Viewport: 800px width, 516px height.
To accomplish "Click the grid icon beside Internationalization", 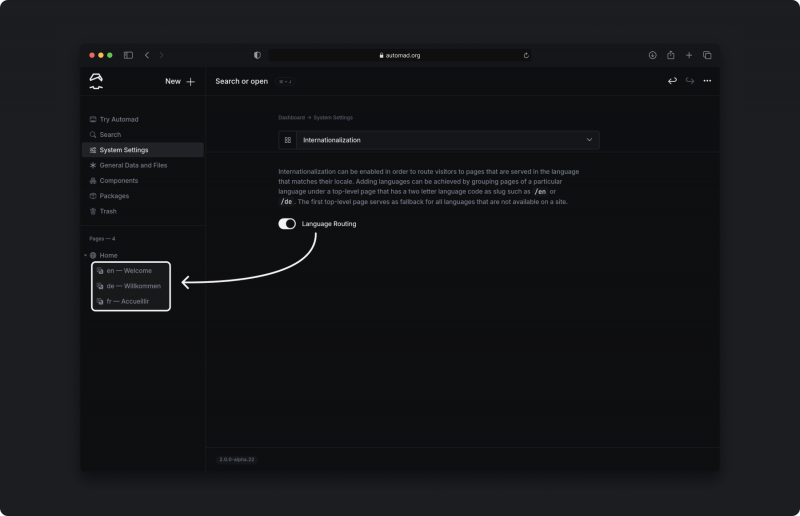I will point(288,140).
